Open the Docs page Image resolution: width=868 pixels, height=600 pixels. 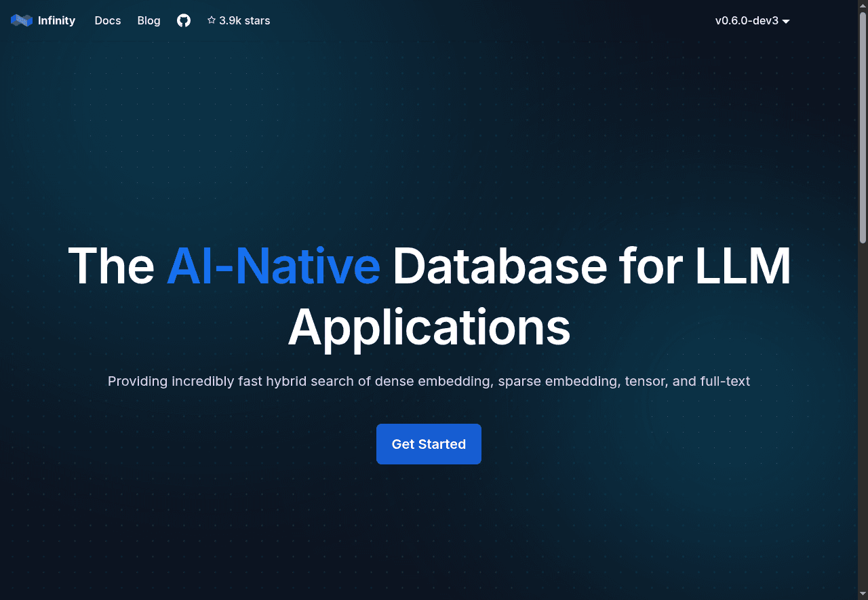tap(108, 21)
